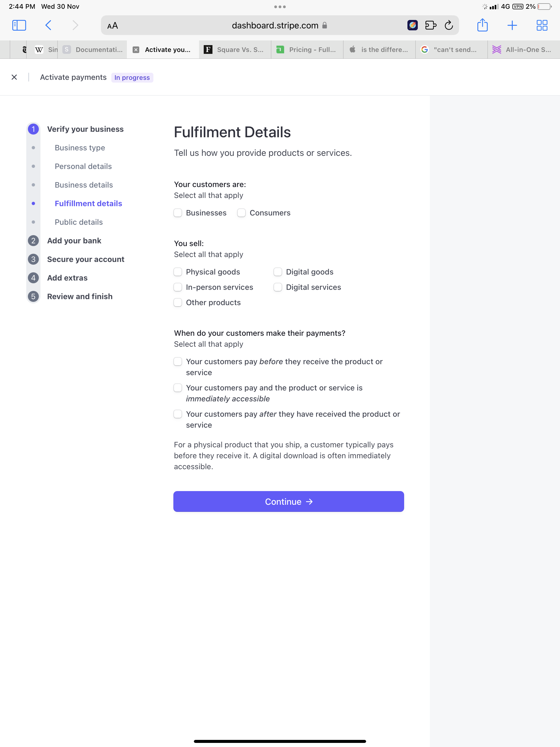
Task: Close Activate payments with X icon
Action: 14,77
